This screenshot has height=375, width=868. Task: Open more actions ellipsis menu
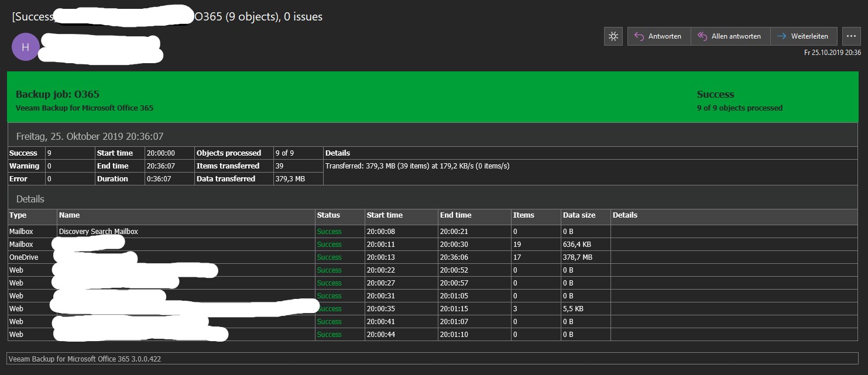852,36
